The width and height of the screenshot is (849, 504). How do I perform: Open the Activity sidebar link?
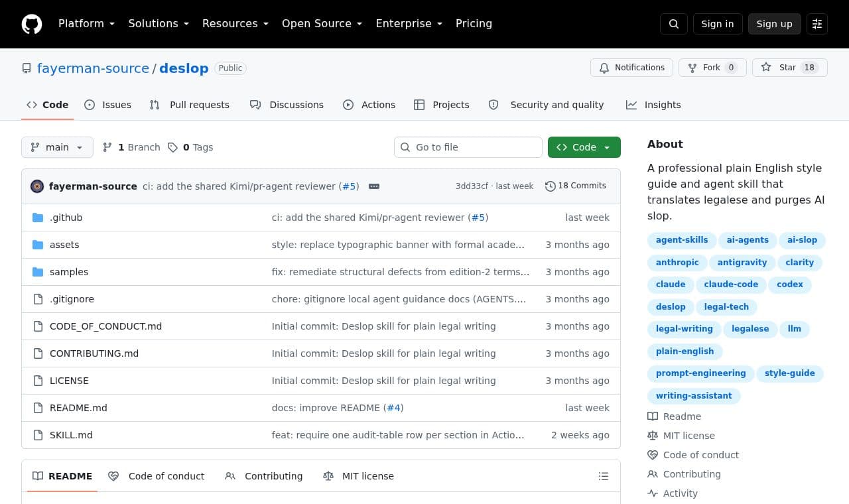click(673, 493)
